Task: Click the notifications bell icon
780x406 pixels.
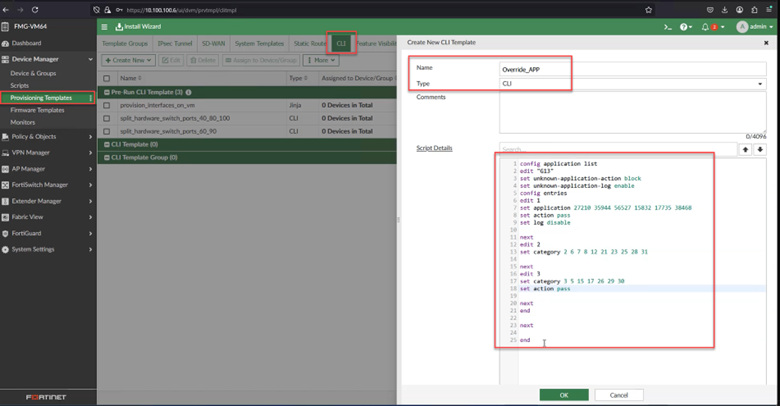Action: click(705, 27)
